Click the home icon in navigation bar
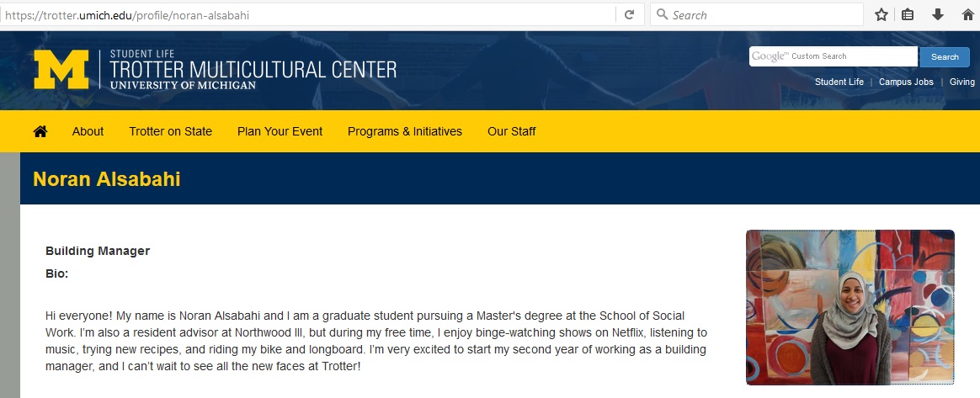This screenshot has height=398, width=980. click(40, 131)
